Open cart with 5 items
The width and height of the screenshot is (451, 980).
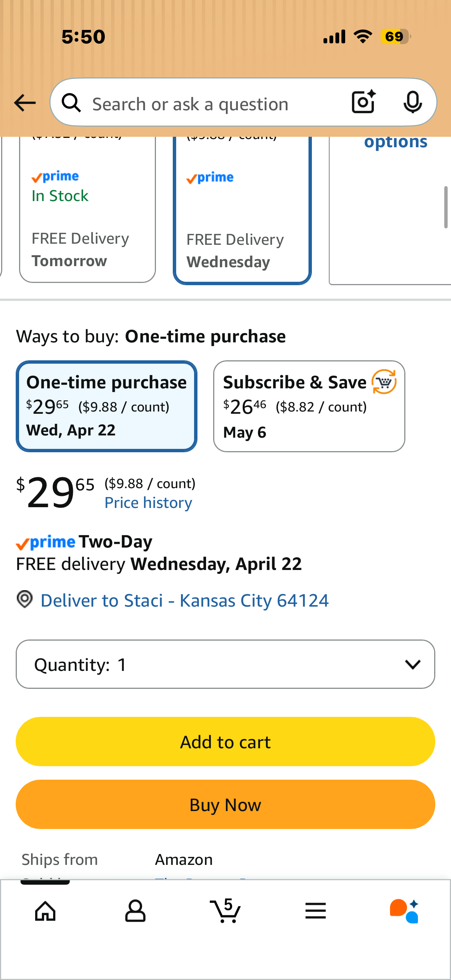tap(225, 910)
